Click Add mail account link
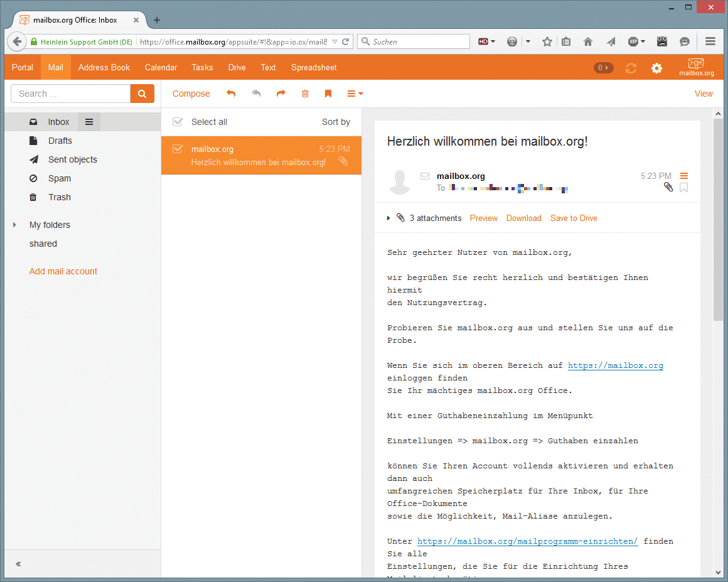Image resolution: width=728 pixels, height=582 pixels. [63, 271]
